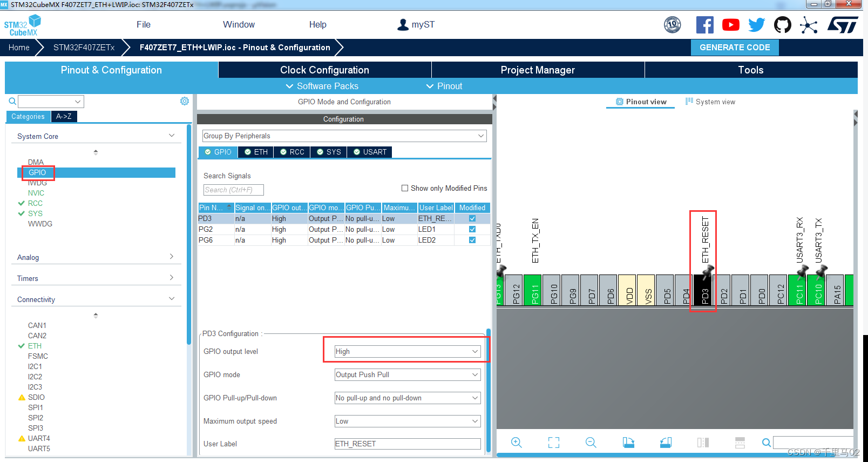The height and width of the screenshot is (462, 868).
Task: Click the search magnifier in left panel
Action: [x=12, y=101]
